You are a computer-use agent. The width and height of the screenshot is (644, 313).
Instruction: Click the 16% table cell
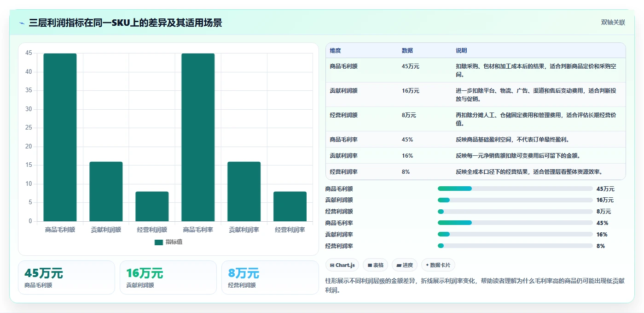click(407, 155)
